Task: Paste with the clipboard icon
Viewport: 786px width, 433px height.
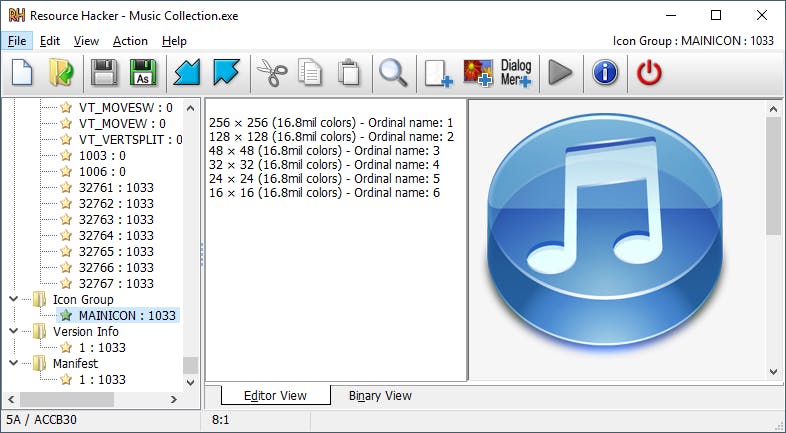Action: (x=349, y=73)
